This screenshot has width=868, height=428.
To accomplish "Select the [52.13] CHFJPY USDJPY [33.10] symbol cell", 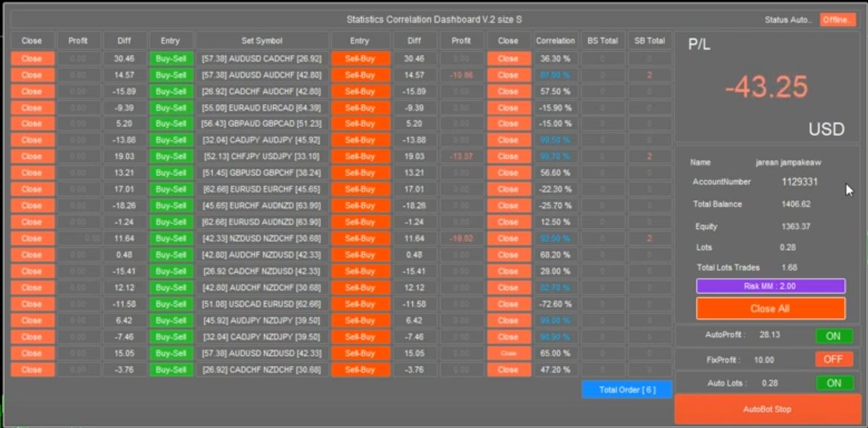I will point(262,157).
